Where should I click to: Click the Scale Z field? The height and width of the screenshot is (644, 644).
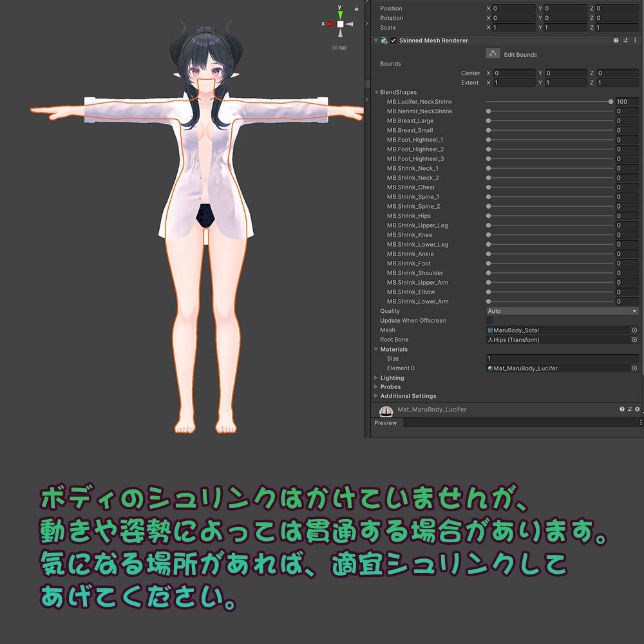[618, 28]
